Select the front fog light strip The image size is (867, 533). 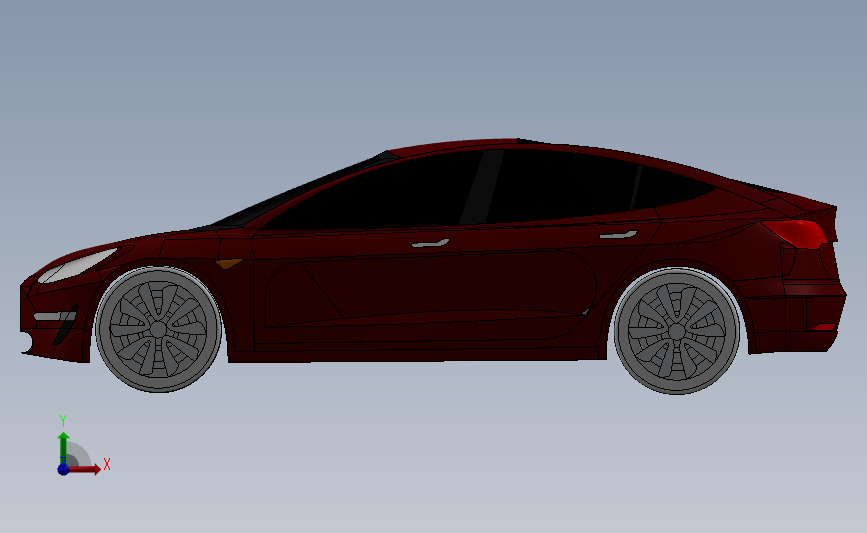click(54, 316)
